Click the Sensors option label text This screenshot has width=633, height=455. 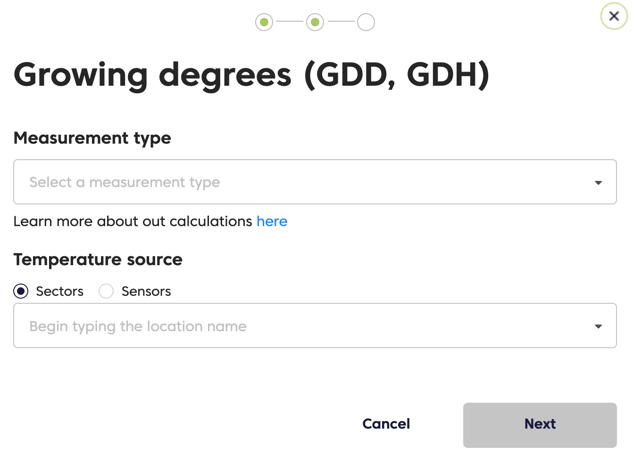(x=146, y=291)
